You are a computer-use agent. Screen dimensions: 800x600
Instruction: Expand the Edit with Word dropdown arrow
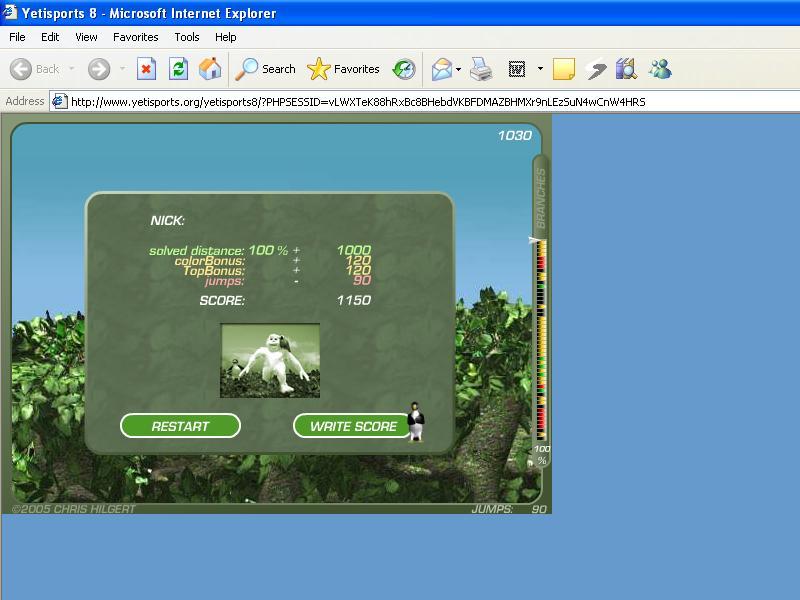point(540,68)
